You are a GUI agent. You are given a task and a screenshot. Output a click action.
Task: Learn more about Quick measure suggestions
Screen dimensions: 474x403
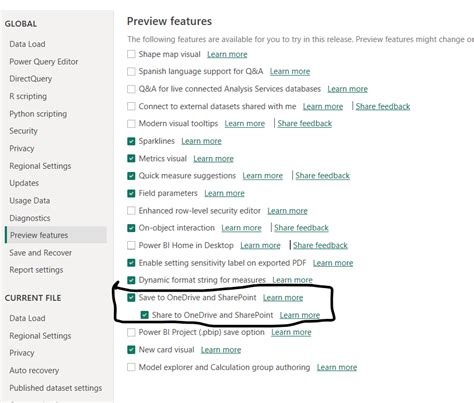(262, 176)
